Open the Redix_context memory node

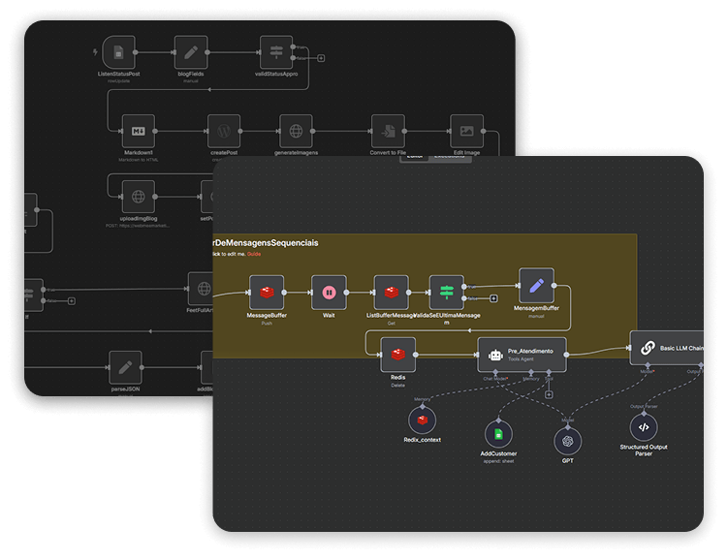tap(423, 420)
